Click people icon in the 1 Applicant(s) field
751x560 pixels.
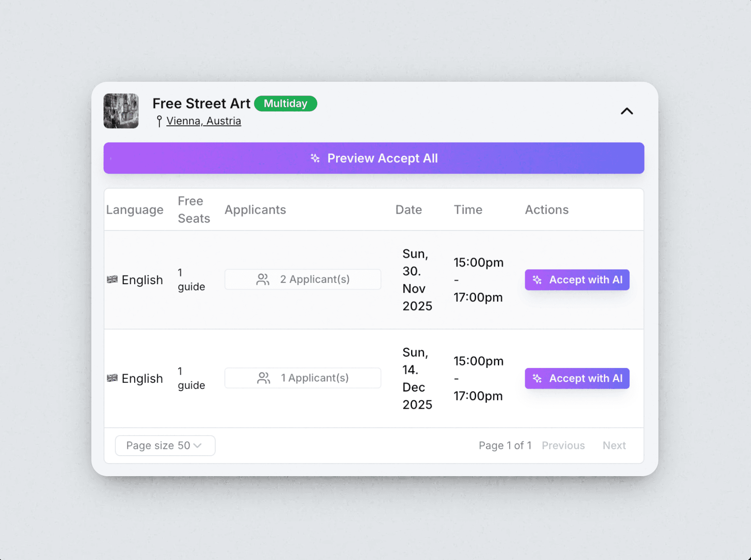click(264, 378)
